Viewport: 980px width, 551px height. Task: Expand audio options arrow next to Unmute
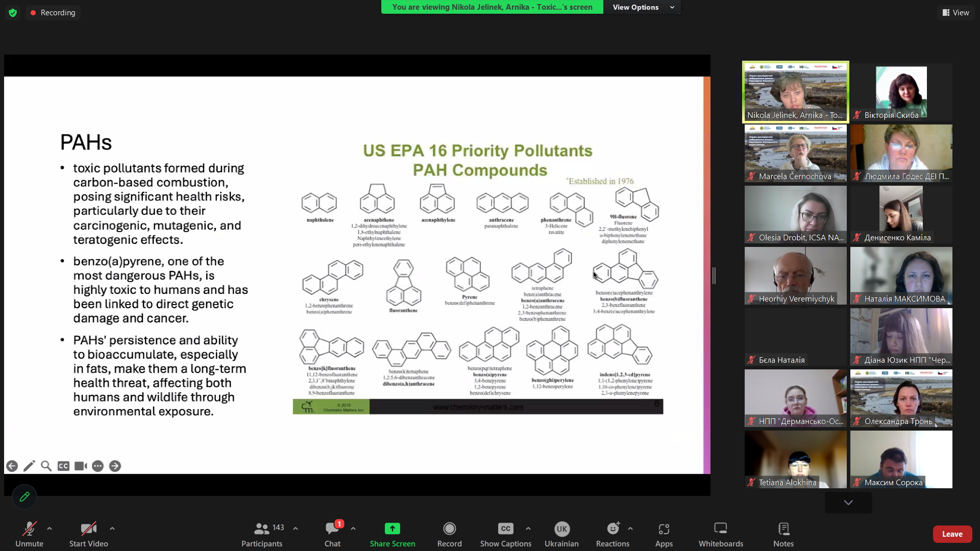pos(50,529)
